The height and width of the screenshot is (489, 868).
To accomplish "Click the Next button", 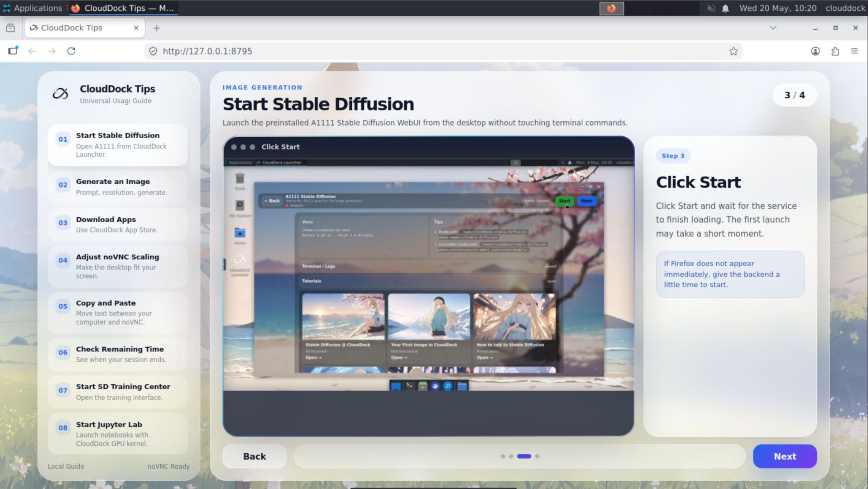I will point(785,456).
